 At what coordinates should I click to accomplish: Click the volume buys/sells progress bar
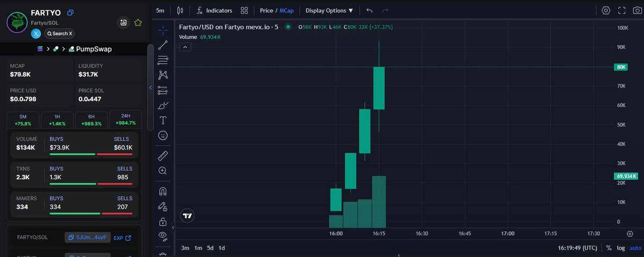click(x=91, y=155)
